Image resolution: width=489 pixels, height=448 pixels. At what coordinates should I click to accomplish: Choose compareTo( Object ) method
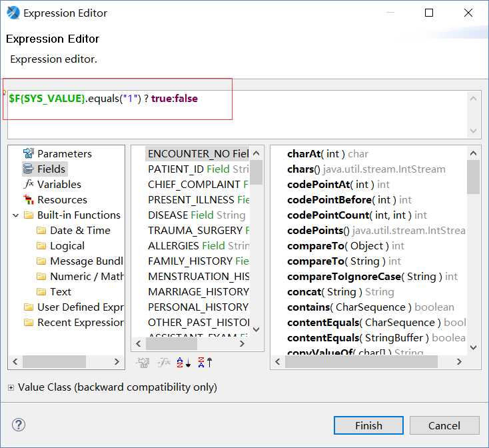pos(346,245)
